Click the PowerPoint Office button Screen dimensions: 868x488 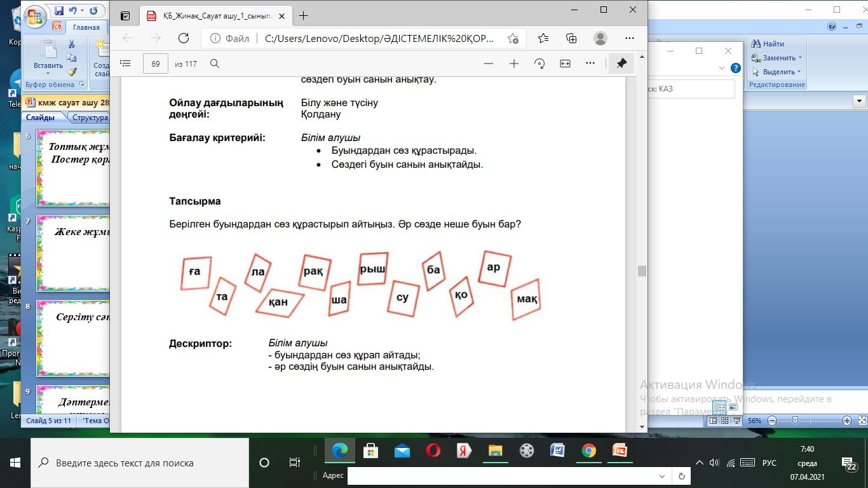coord(36,16)
